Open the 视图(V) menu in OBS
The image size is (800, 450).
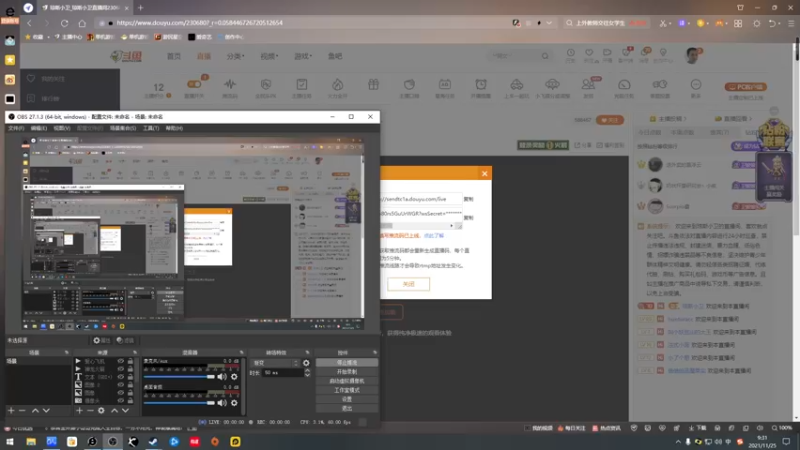(62, 128)
